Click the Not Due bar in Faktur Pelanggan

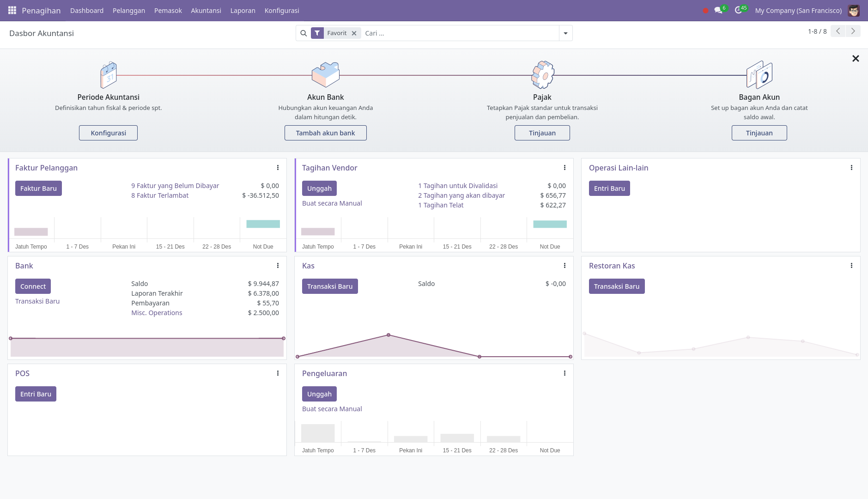[x=263, y=224]
